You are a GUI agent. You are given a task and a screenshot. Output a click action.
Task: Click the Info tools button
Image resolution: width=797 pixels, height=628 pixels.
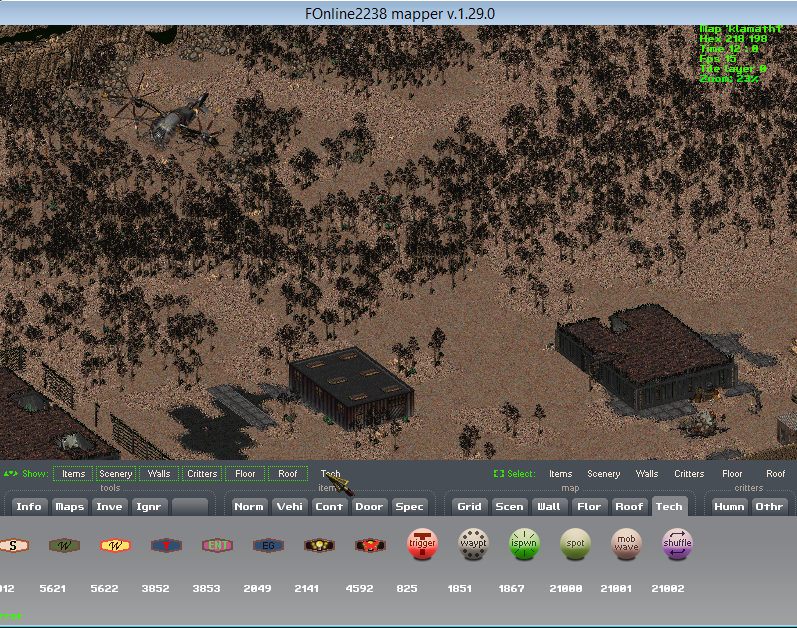click(x=29, y=506)
